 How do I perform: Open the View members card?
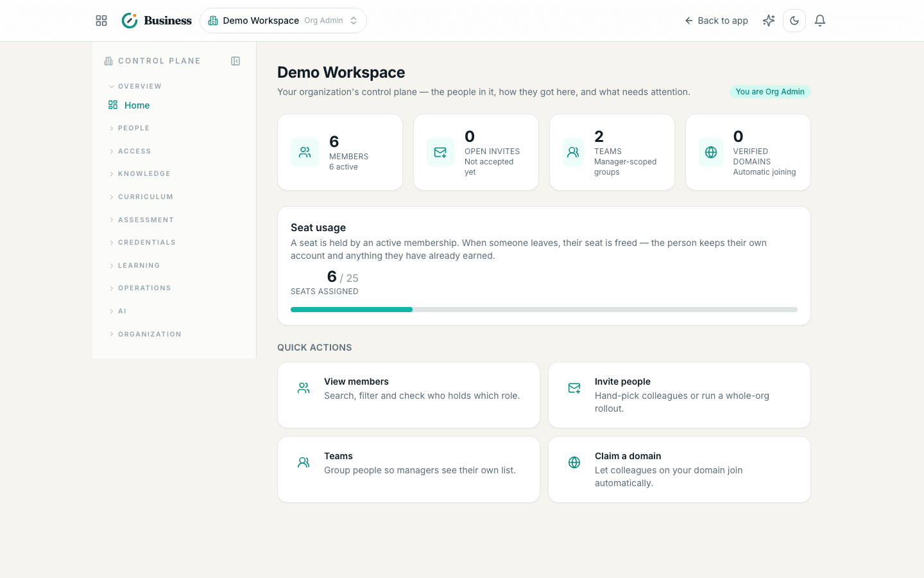409,395
